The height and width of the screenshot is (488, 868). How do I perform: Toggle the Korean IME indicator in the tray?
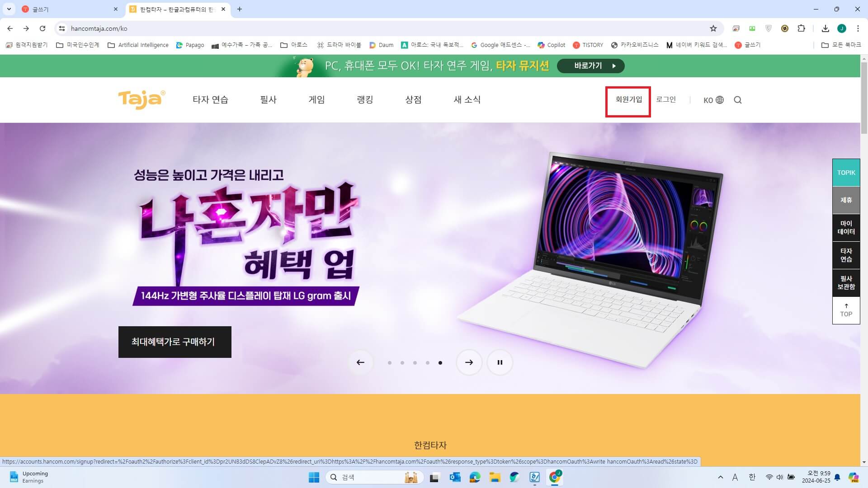coord(752,477)
